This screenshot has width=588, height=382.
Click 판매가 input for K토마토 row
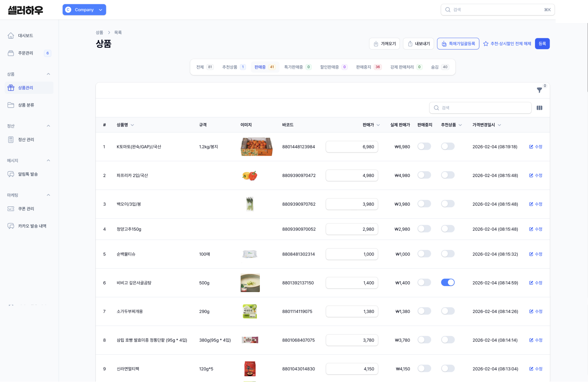[352, 147]
